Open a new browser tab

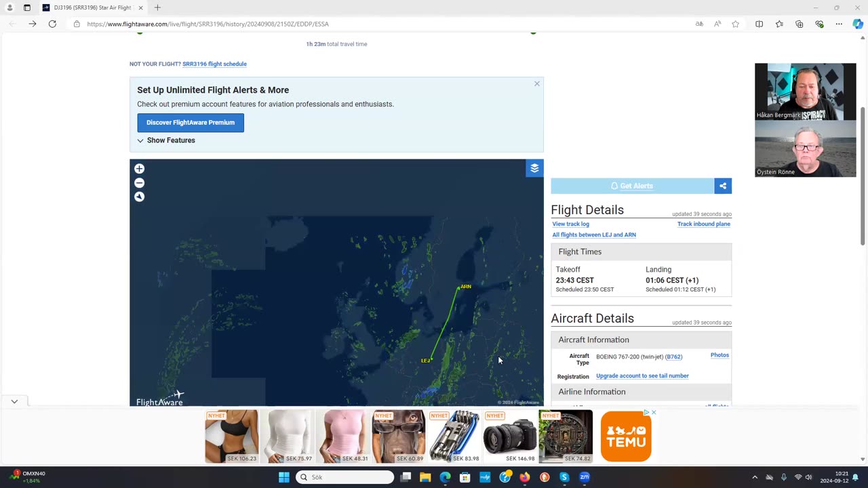[157, 7]
